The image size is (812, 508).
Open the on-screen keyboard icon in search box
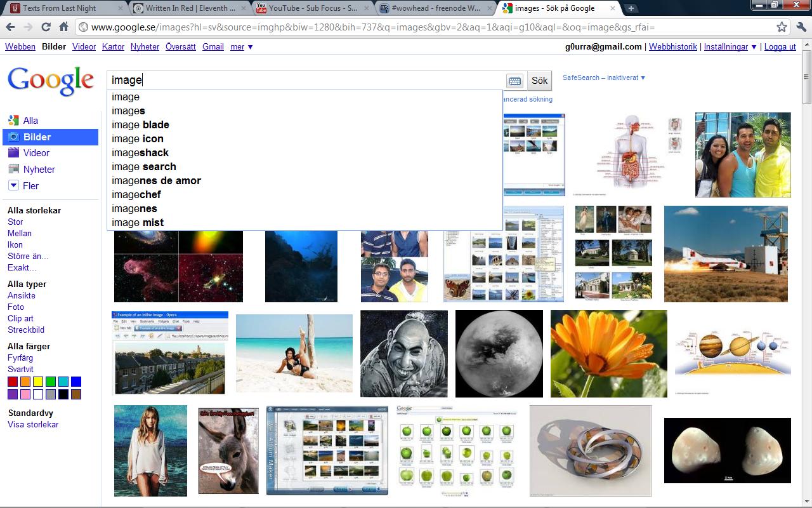pyautogui.click(x=514, y=81)
